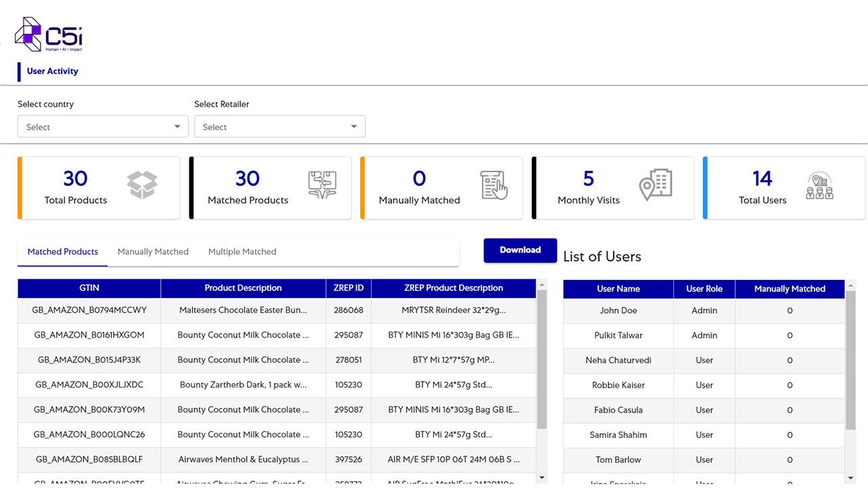Select GTIN GB_AMAZON_B085BLBQLF

pyautogui.click(x=90, y=460)
